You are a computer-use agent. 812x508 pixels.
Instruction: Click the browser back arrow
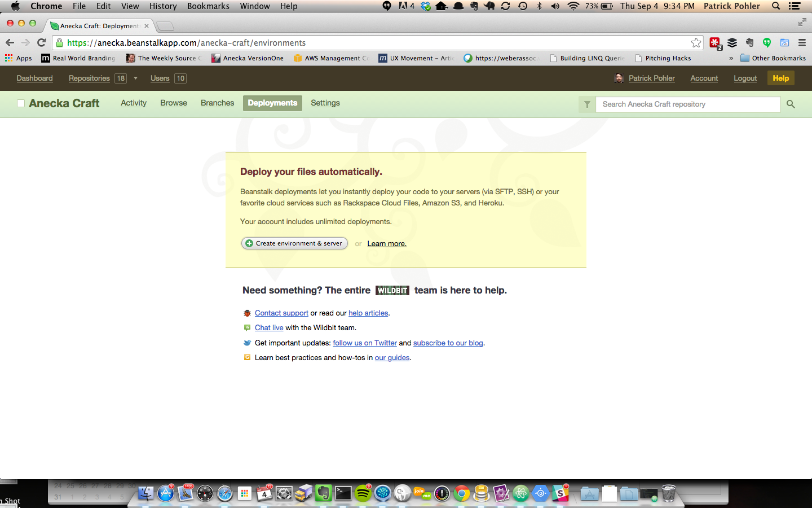click(10, 42)
